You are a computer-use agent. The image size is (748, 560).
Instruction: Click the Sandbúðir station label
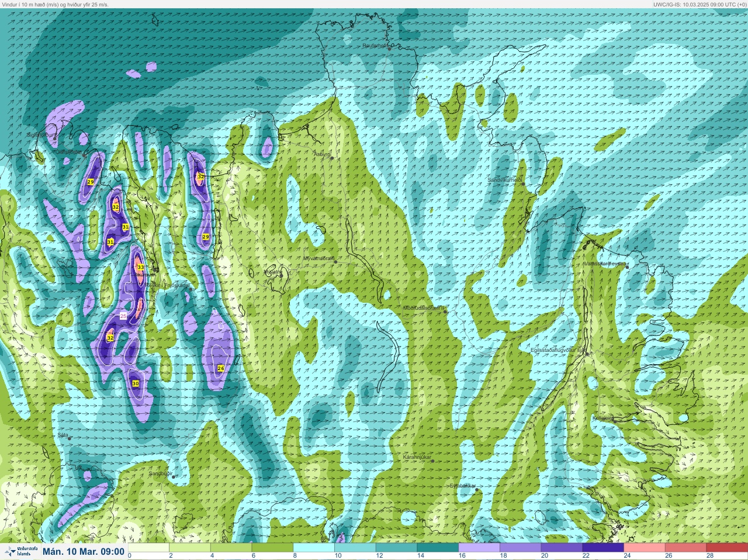[160, 473]
